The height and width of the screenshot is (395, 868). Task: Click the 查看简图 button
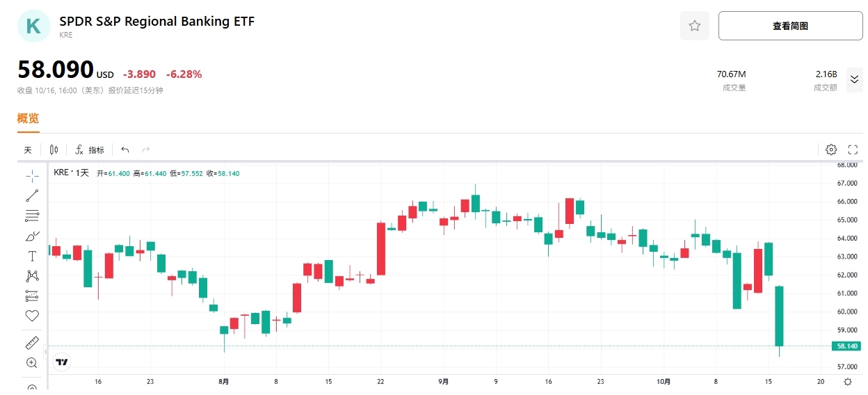click(790, 26)
